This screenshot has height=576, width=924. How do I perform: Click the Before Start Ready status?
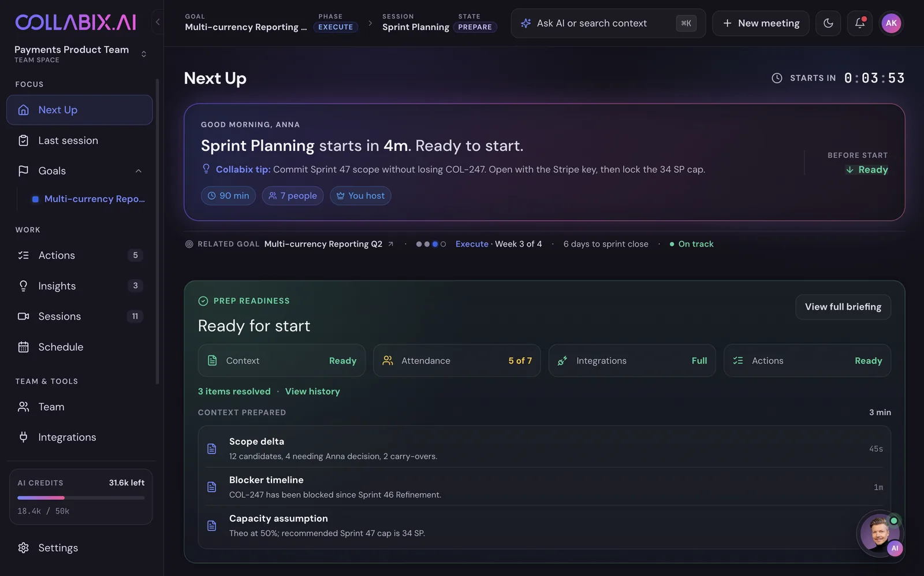pyautogui.click(x=867, y=170)
